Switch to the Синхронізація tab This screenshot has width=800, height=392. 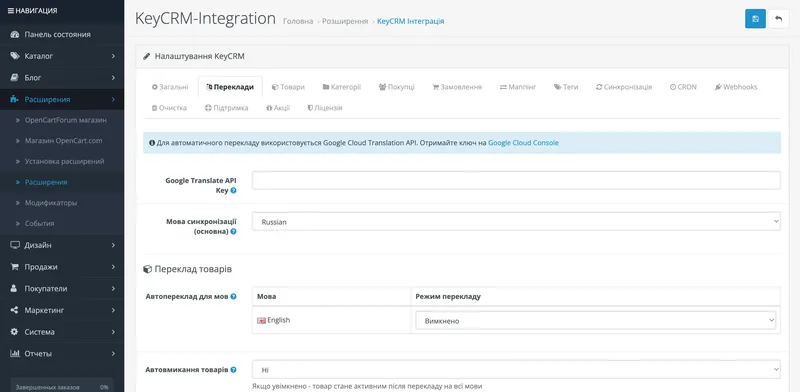pos(624,87)
